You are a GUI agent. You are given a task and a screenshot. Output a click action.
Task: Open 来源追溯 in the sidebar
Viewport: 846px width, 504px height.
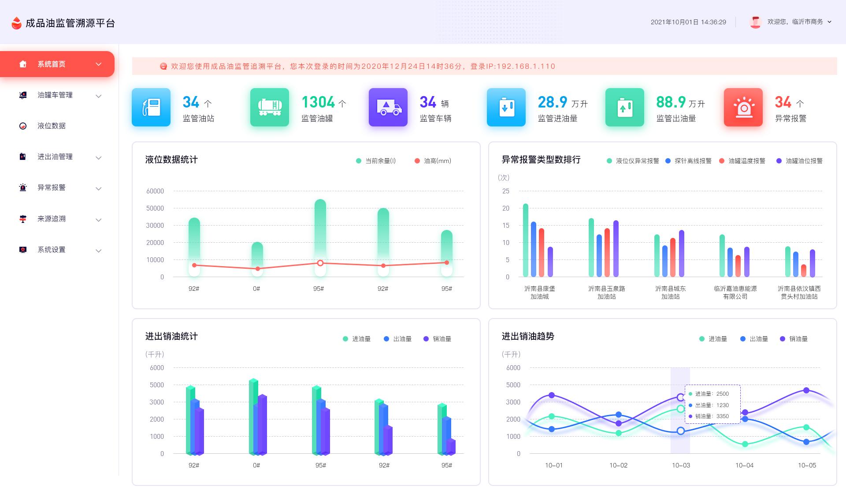tap(51, 219)
